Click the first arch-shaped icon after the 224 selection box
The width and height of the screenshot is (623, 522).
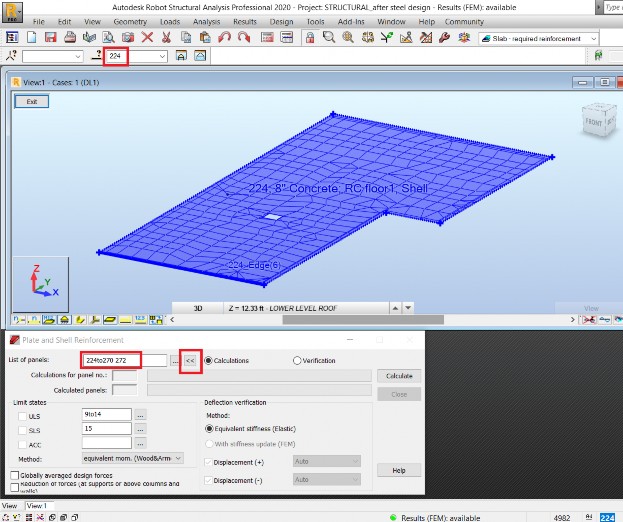181,56
